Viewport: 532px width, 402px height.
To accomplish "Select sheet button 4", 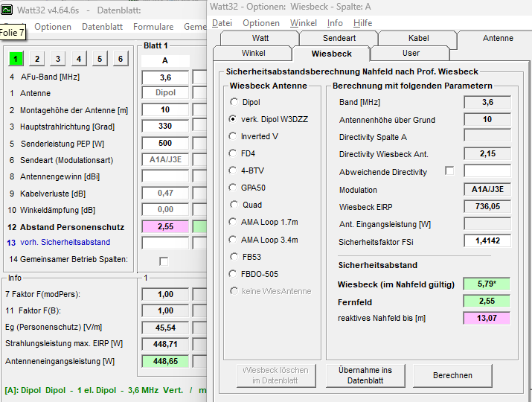I will (x=79, y=59).
